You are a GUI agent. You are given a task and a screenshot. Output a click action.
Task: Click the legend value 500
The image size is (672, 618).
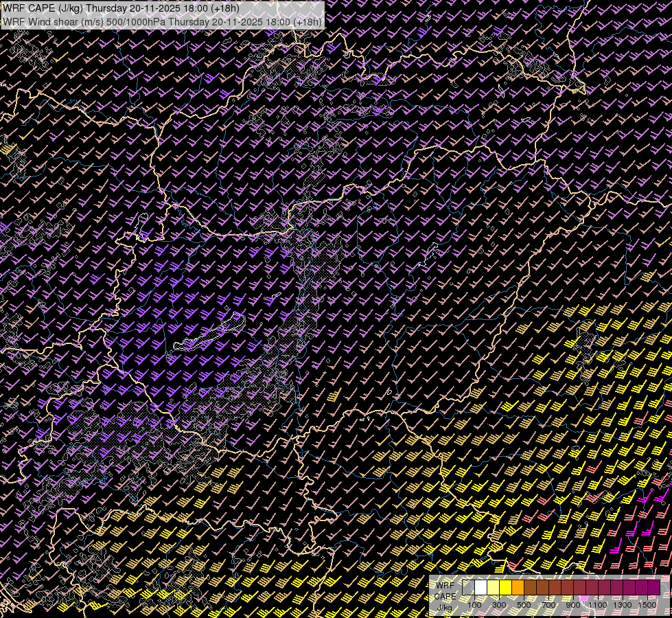pyautogui.click(x=524, y=605)
